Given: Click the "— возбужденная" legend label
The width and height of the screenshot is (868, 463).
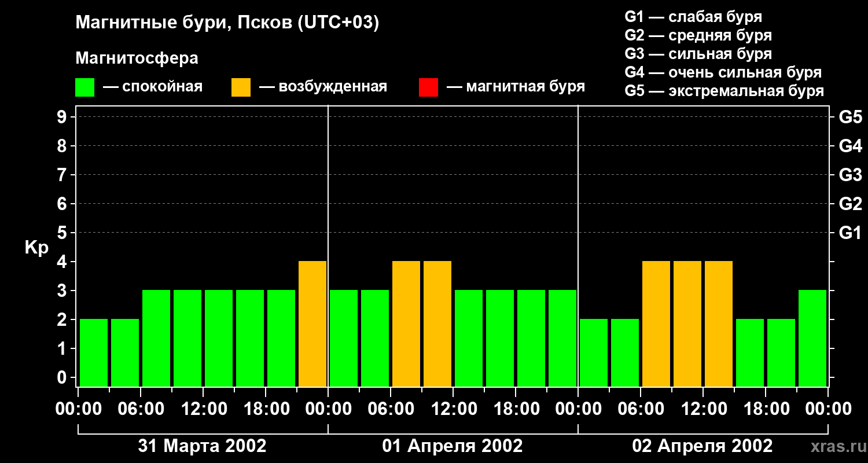Looking at the screenshot, I should tap(323, 87).
